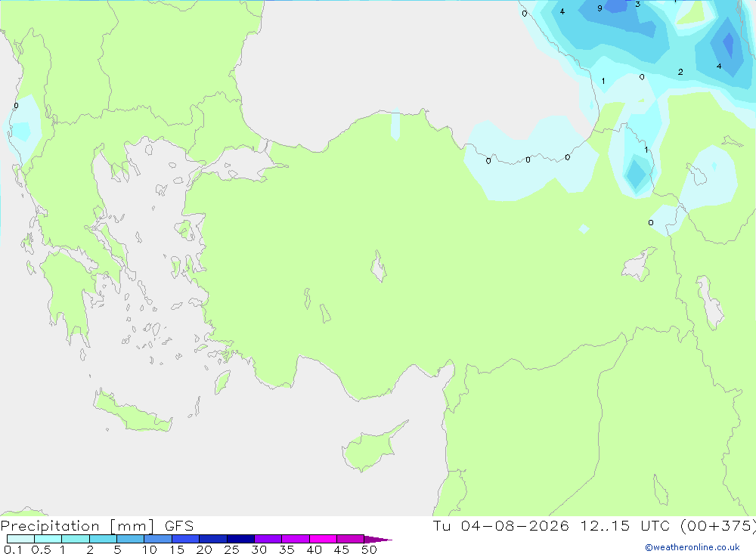Click the 10–15 mm legend color swatch
The width and height of the screenshot is (756, 554).
click(158, 539)
